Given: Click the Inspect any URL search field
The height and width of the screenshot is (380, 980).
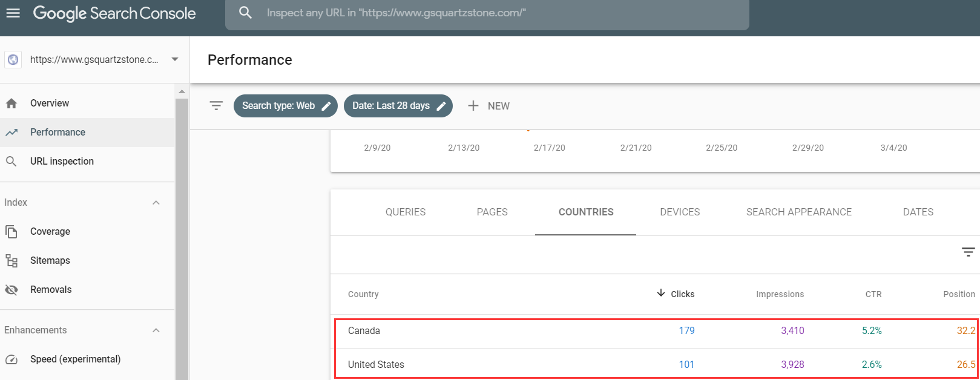Looking at the screenshot, I should coord(487,13).
